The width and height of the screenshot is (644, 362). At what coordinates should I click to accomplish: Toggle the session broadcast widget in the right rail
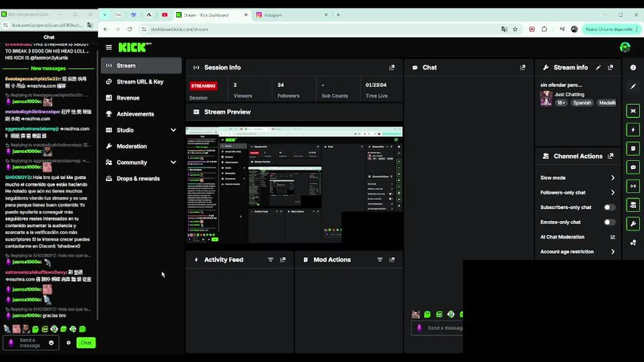[x=633, y=186]
